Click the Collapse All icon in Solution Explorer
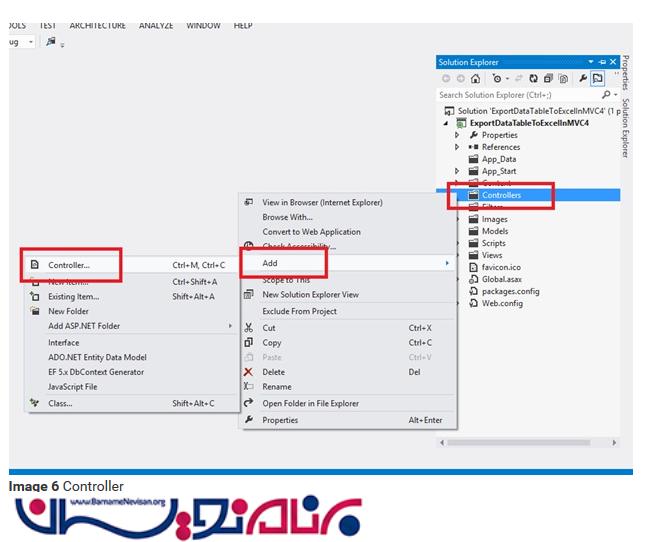 pyautogui.click(x=549, y=79)
